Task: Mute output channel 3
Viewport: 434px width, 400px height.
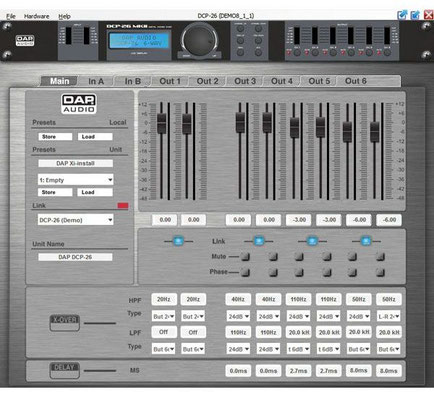Action: [299, 256]
